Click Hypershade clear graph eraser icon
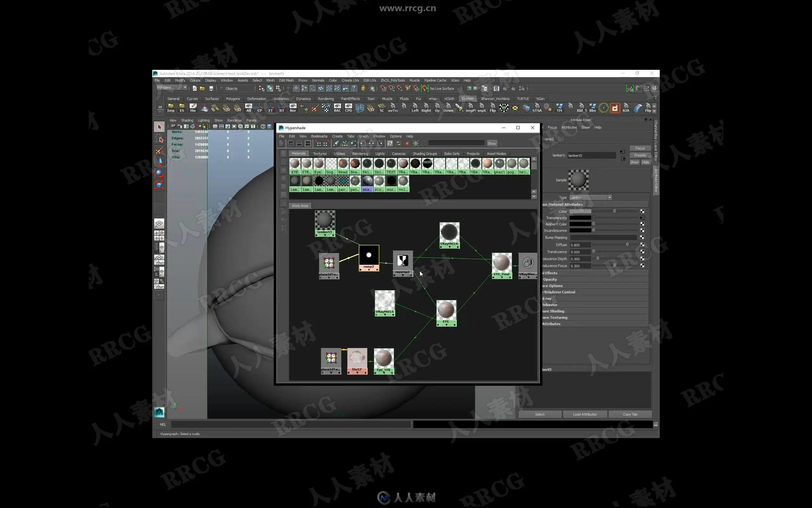Screen dimensions: 812x508 336,144
